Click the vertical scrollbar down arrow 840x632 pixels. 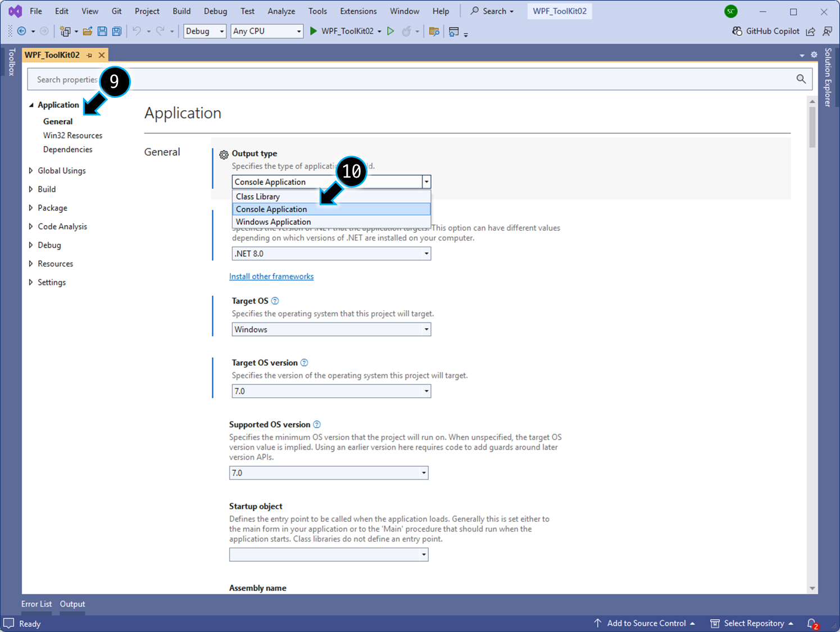click(812, 588)
